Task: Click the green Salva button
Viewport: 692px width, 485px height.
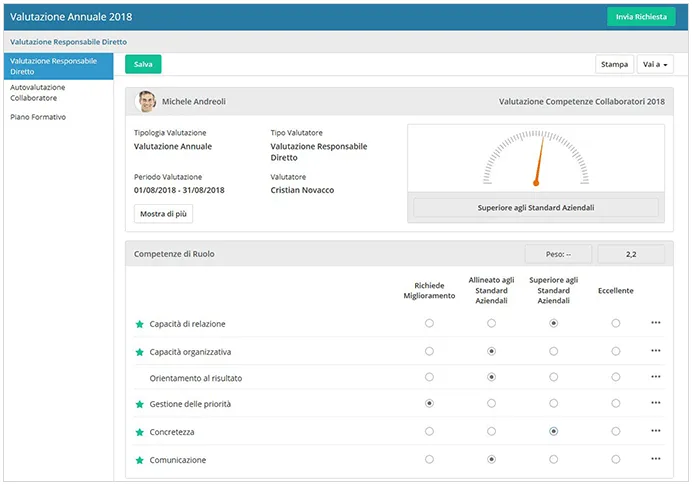Action: pos(143,64)
